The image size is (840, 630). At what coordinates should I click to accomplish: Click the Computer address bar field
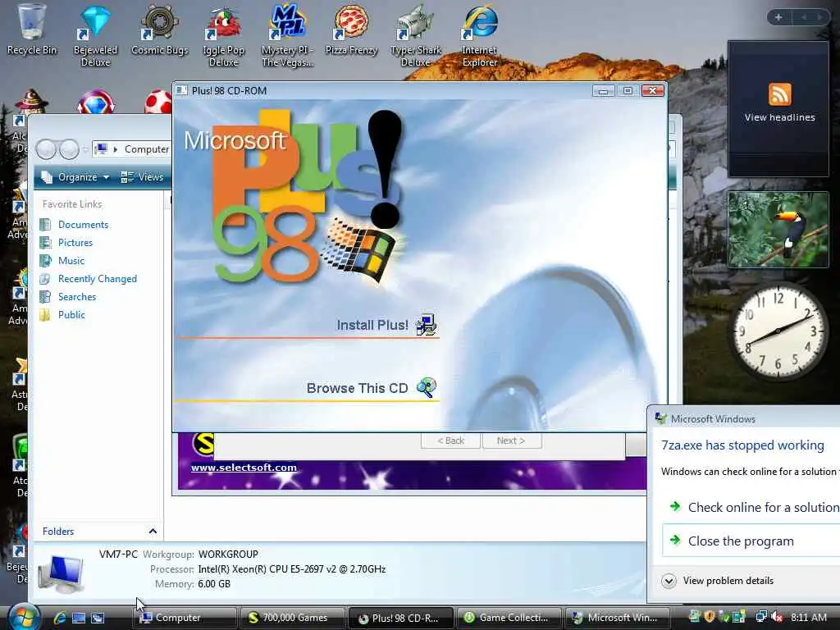(132, 149)
